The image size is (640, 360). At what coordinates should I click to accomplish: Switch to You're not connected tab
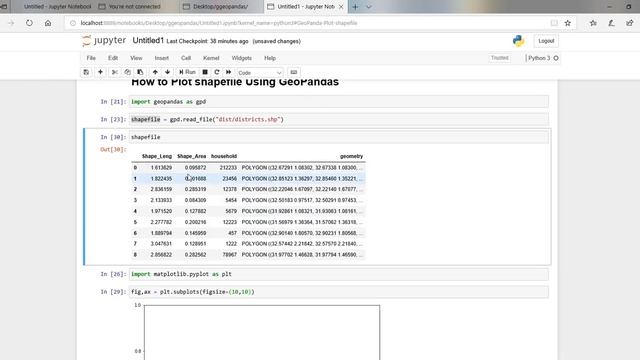coord(135,7)
